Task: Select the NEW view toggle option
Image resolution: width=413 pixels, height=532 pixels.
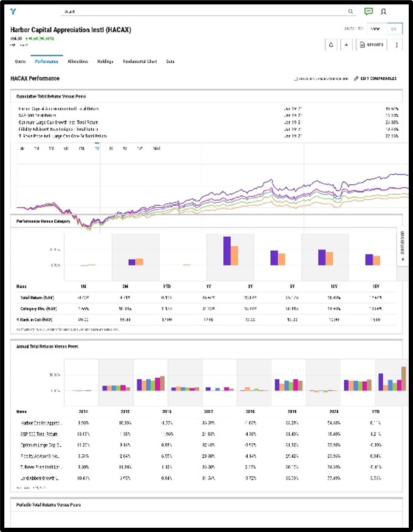Action: click(x=375, y=29)
